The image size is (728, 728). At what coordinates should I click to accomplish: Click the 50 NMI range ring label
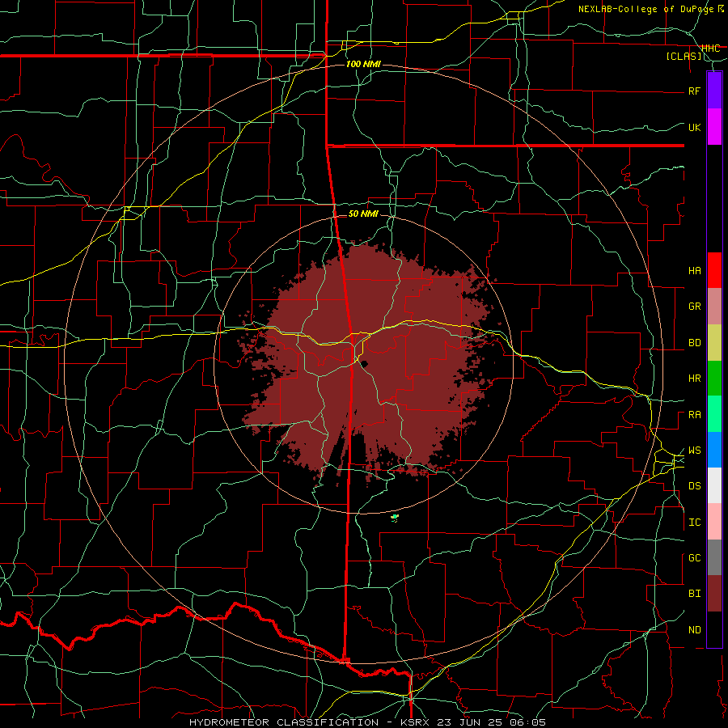[x=363, y=214]
